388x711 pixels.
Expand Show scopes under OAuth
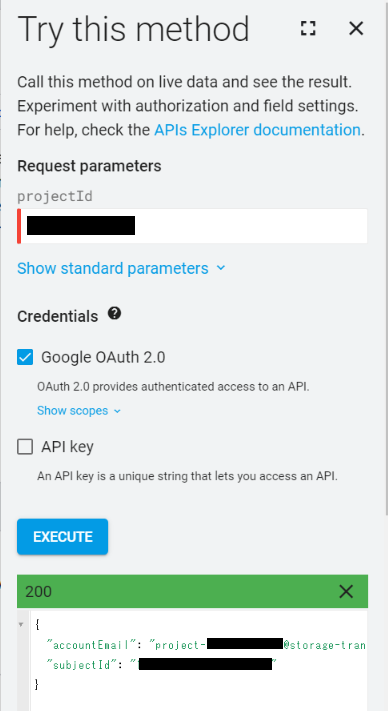[x=73, y=411]
